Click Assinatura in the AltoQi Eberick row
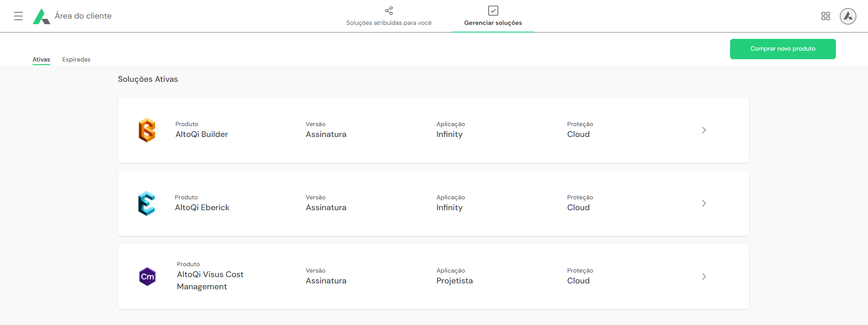Image resolution: width=868 pixels, height=325 pixels. [x=326, y=207]
